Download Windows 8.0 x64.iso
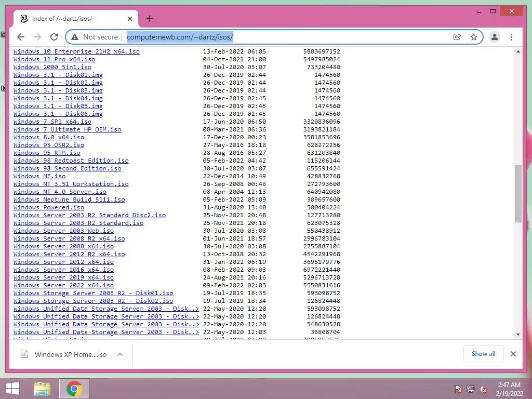This screenshot has width=532, height=399. [x=48, y=137]
